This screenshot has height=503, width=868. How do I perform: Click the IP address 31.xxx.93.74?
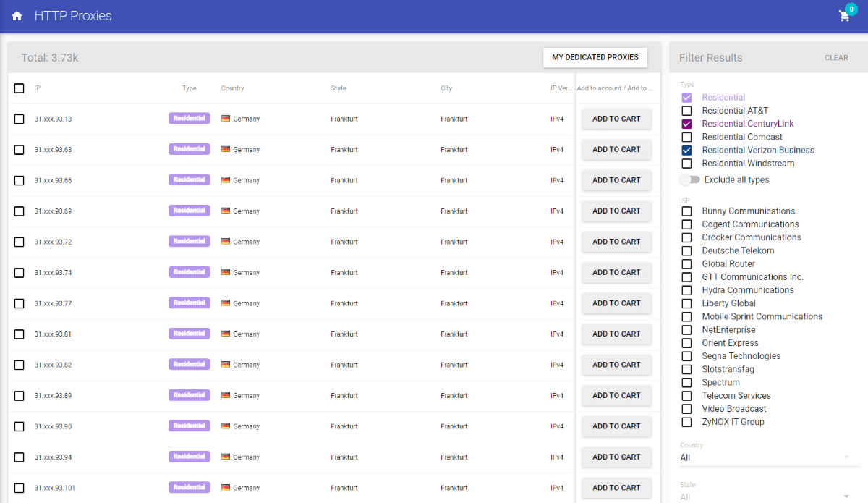click(x=54, y=273)
